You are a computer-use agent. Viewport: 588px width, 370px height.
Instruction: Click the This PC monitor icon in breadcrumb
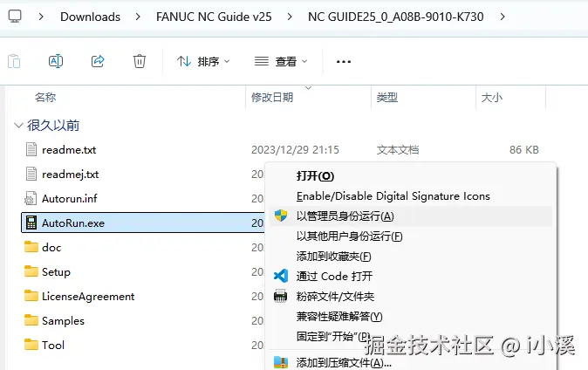(15, 17)
